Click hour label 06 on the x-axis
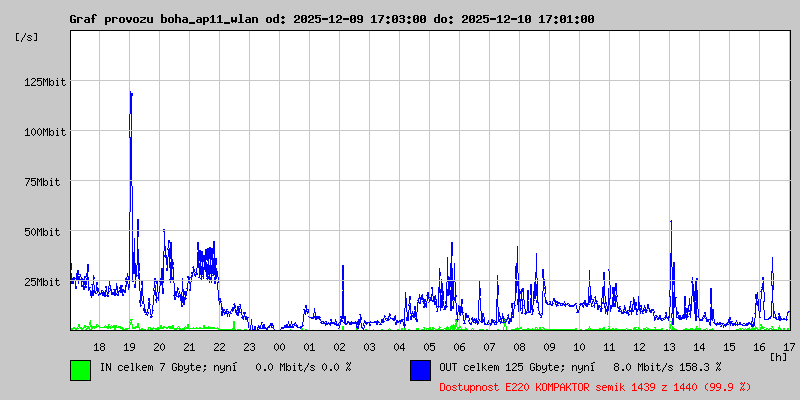Image resolution: width=800 pixels, height=400 pixels. tap(459, 347)
